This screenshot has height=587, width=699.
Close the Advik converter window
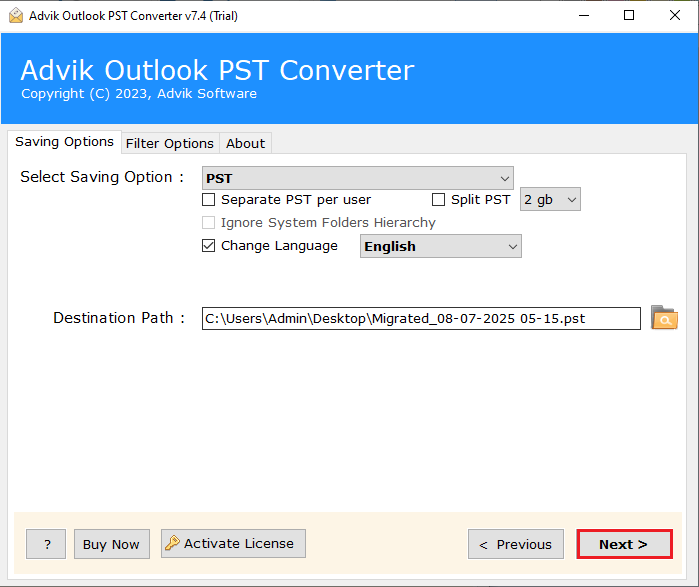pos(675,16)
